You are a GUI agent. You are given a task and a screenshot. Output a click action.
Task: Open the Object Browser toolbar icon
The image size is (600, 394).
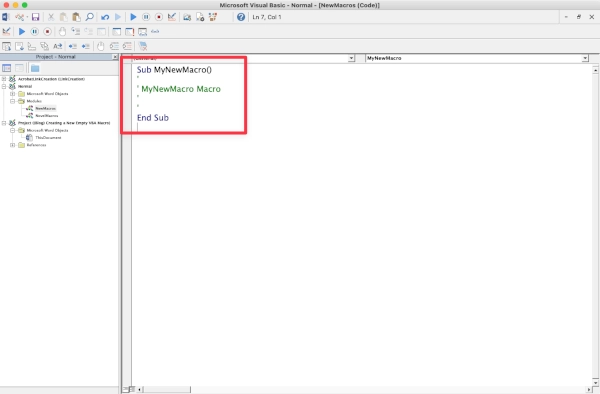[213, 17]
